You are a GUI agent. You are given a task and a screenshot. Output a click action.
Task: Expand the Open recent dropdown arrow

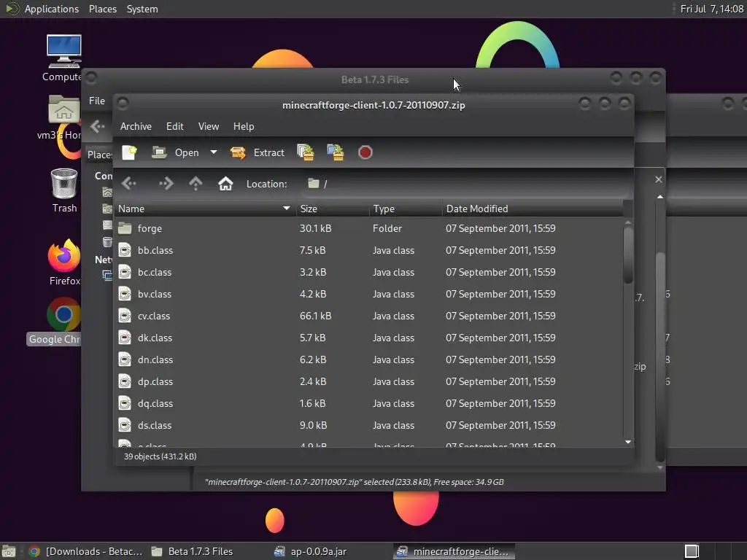(x=214, y=152)
